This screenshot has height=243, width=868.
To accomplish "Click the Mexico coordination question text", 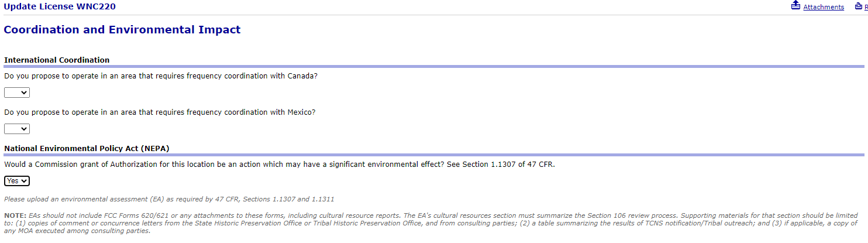I will click(160, 112).
